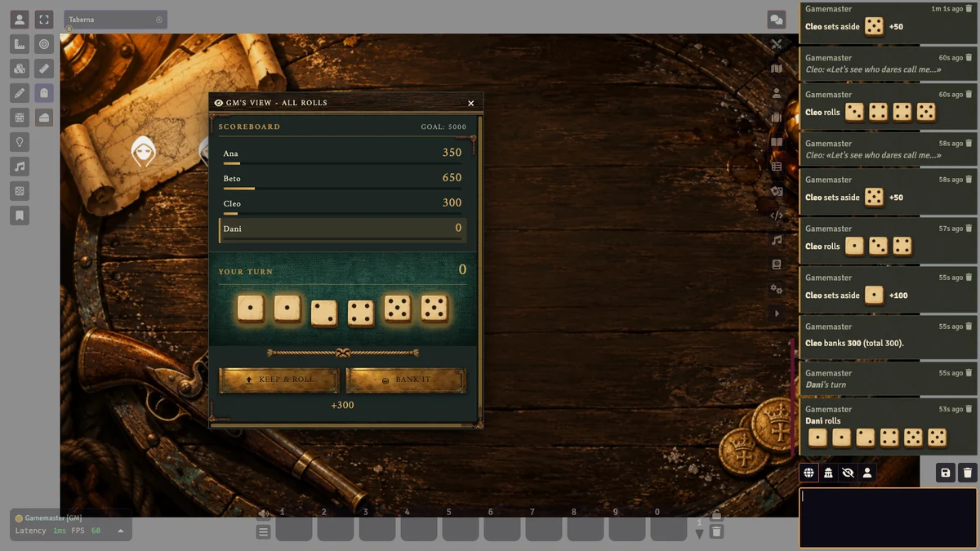Toggle the circular target tool
The image size is (980, 551).
point(44,44)
